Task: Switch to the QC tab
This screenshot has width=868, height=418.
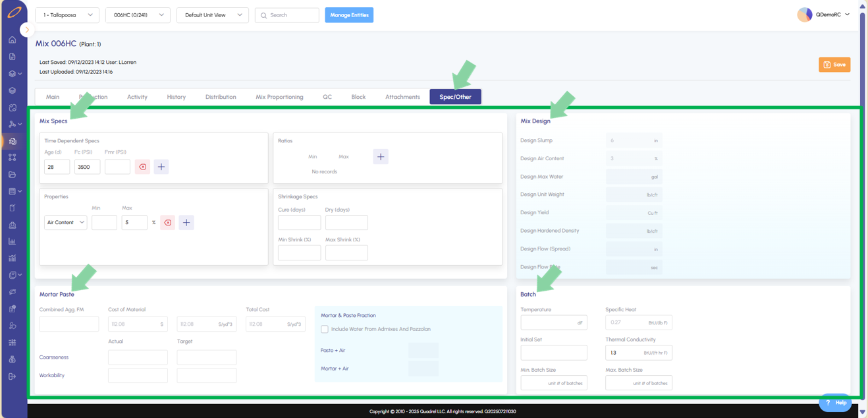Action: (327, 97)
